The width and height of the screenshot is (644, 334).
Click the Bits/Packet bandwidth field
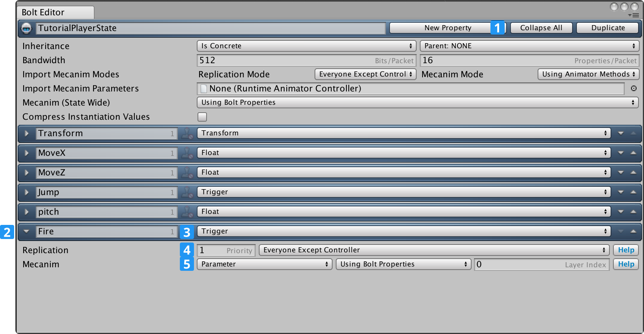click(306, 60)
